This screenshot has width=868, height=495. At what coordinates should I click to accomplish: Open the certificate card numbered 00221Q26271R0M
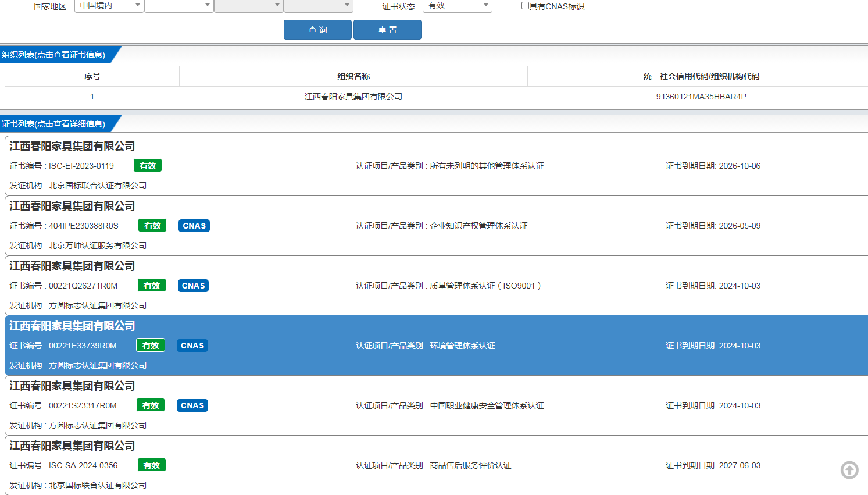coord(436,286)
